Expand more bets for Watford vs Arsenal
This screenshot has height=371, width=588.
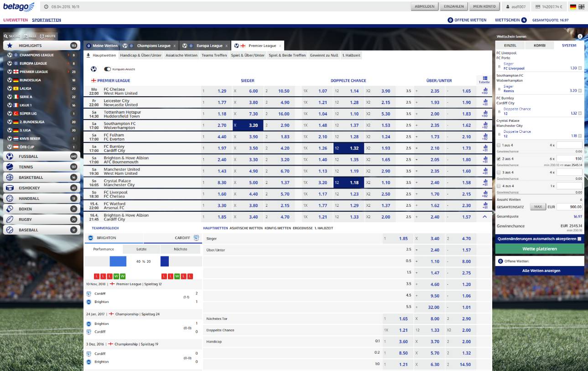pyautogui.click(x=484, y=205)
